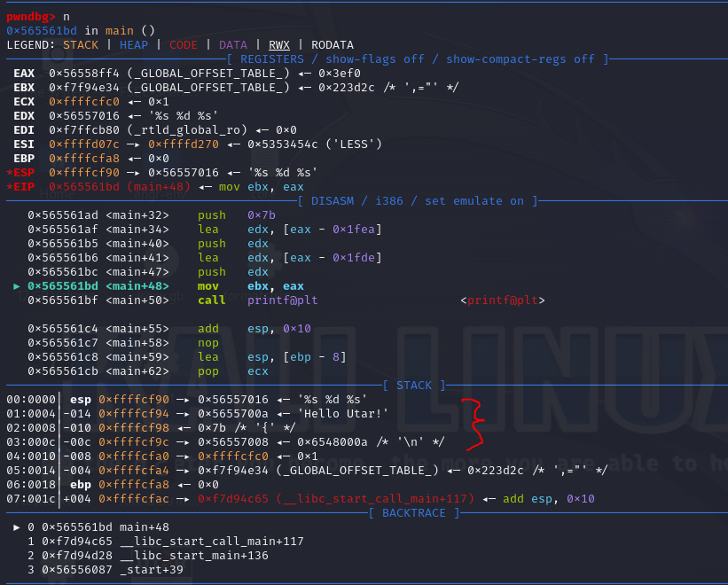Click the green current-instruction arrow in DISASM

click(17, 285)
